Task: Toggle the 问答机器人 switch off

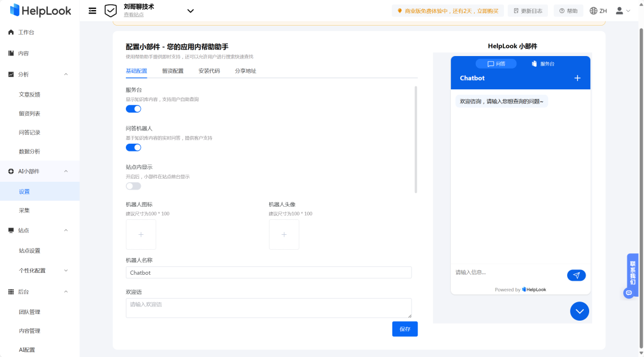Action: click(134, 147)
